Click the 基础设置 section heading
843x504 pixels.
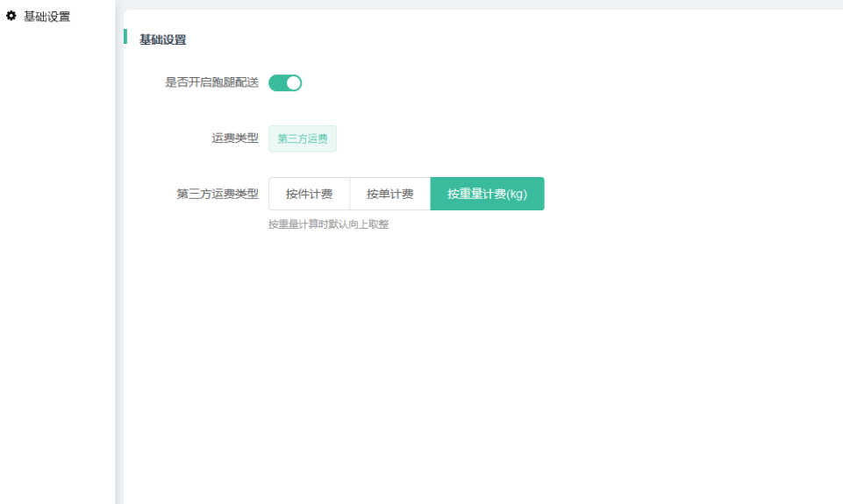(162, 39)
